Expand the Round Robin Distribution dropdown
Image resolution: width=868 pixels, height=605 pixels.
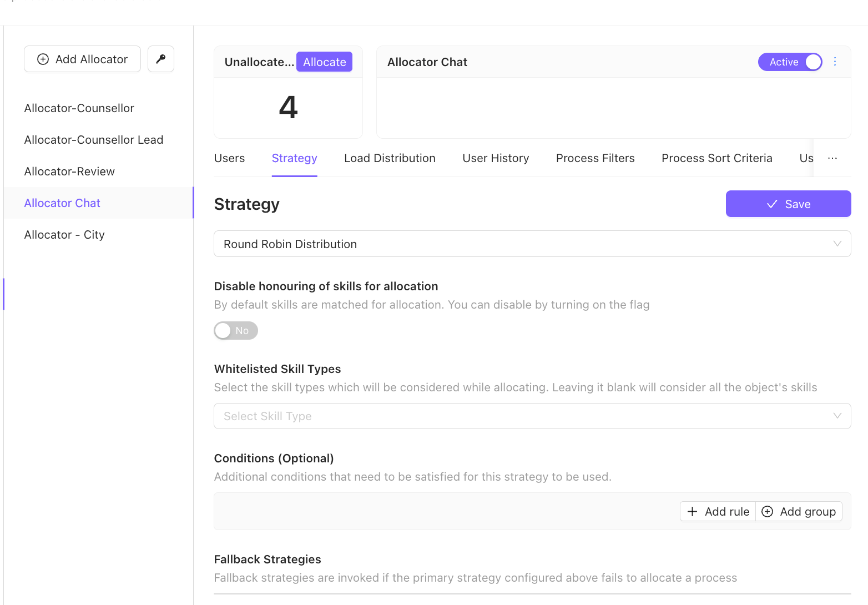tap(532, 244)
